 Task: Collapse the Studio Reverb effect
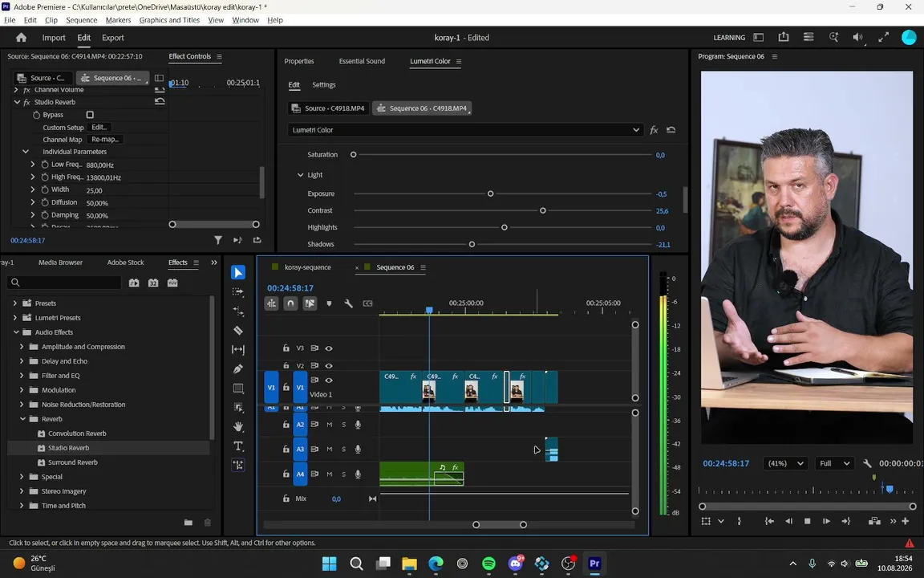pos(17,102)
